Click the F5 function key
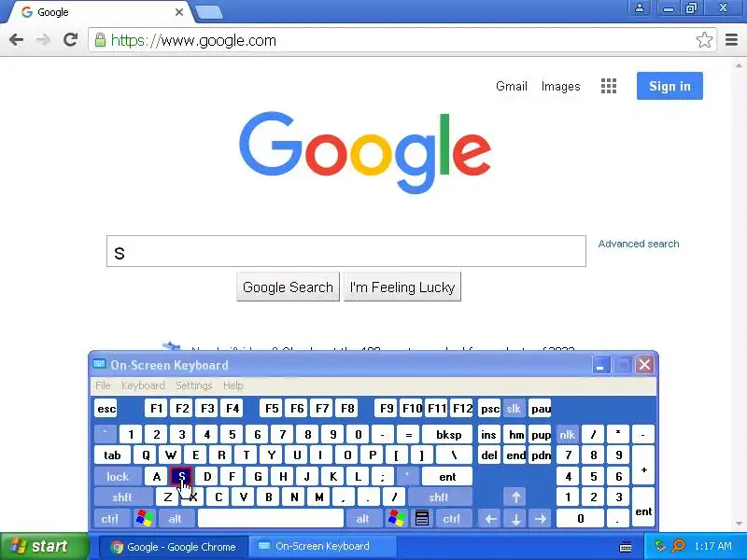Image resolution: width=747 pixels, height=560 pixels. tap(272, 409)
